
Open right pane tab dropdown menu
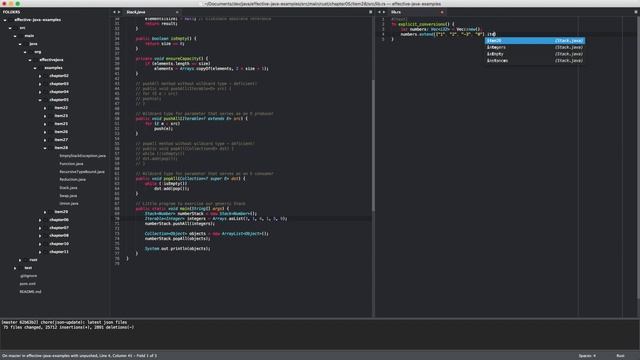636,12
